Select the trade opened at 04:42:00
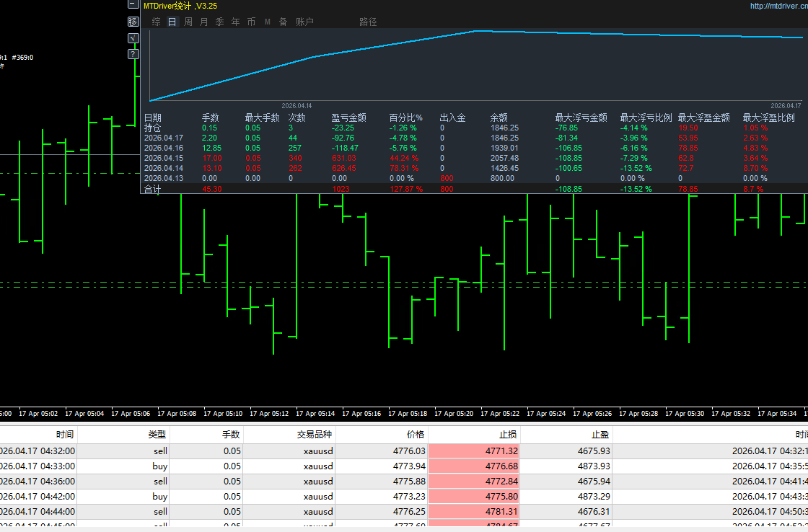This screenshot has height=532, width=808. (404, 497)
